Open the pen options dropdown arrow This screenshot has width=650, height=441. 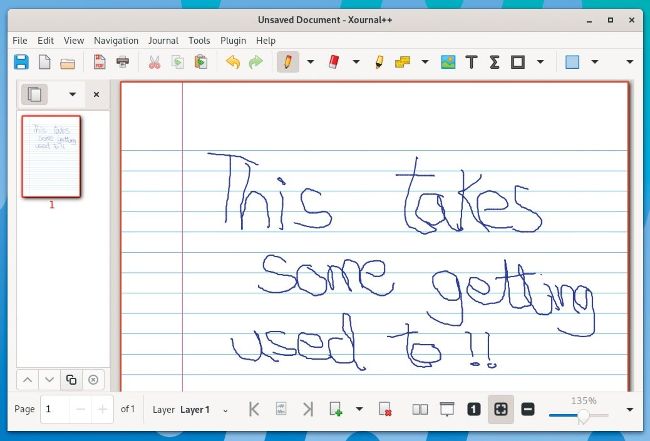pyautogui.click(x=310, y=62)
